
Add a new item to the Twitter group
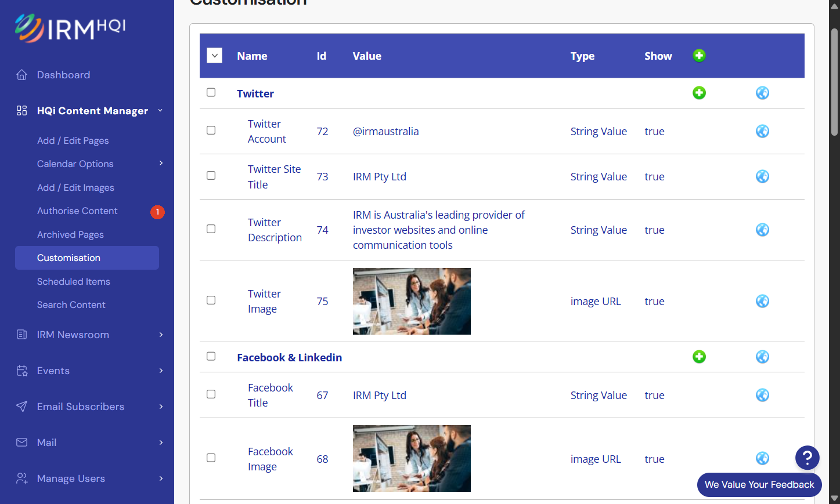(x=699, y=93)
